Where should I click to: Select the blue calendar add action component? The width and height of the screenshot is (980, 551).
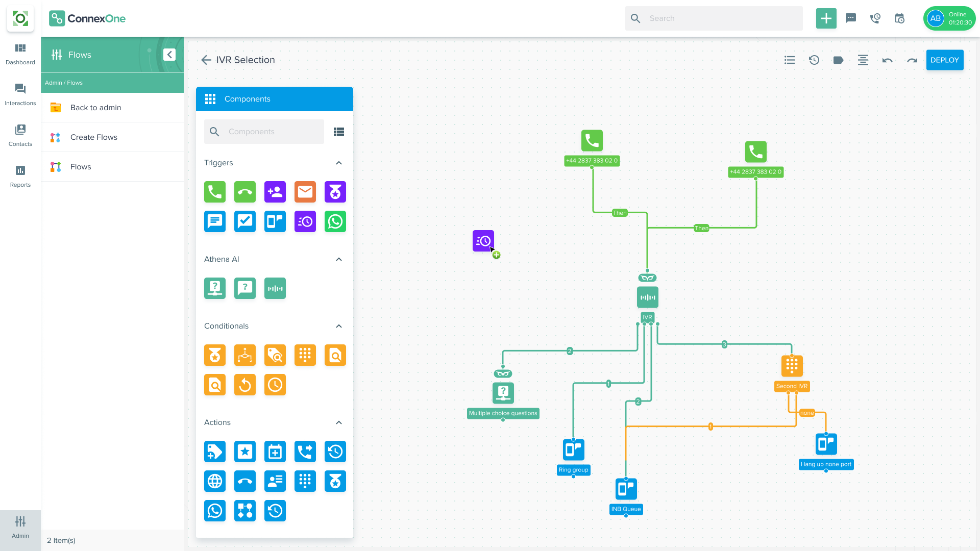click(275, 452)
